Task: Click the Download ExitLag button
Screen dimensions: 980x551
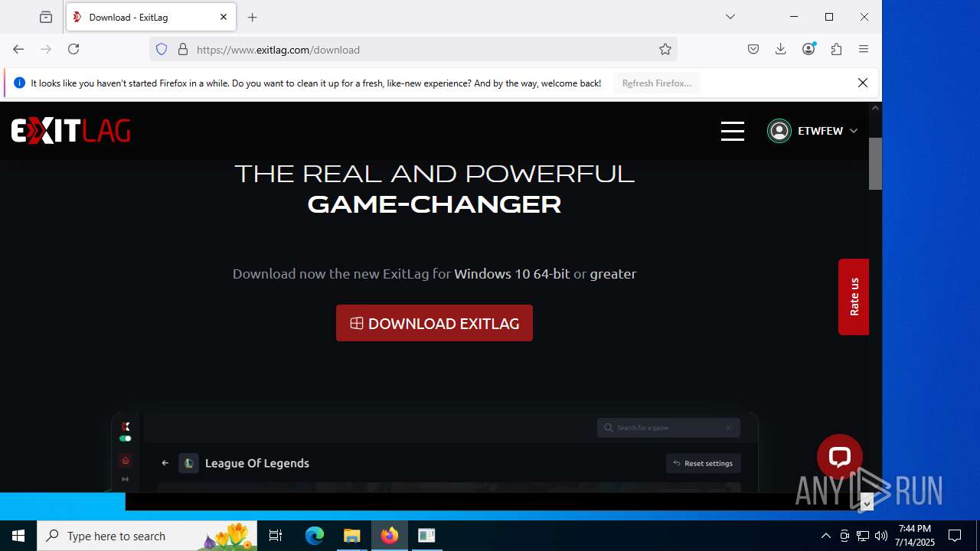Action: (x=434, y=323)
